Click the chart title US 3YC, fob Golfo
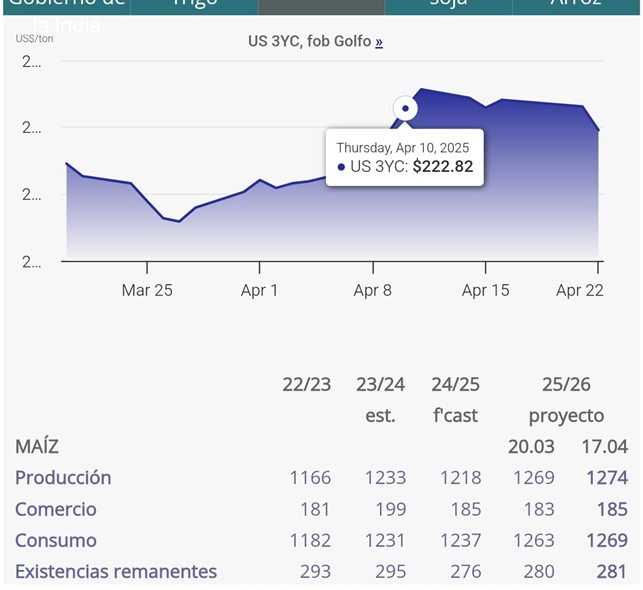This screenshot has width=643, height=590. (x=310, y=41)
